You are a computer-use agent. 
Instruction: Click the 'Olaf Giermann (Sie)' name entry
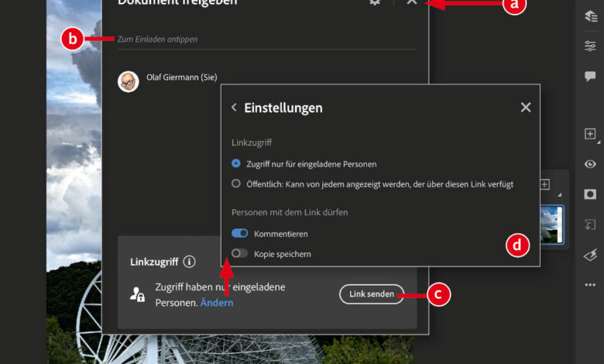(181, 77)
